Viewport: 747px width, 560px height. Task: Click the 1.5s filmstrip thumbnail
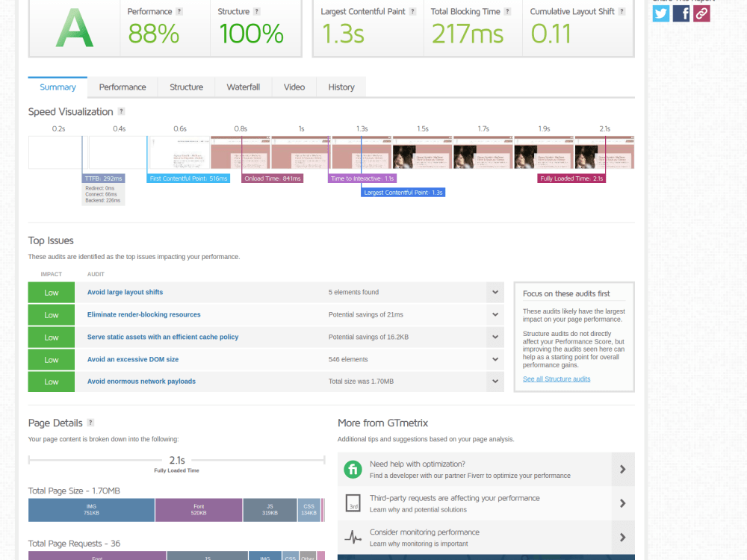tap(423, 152)
